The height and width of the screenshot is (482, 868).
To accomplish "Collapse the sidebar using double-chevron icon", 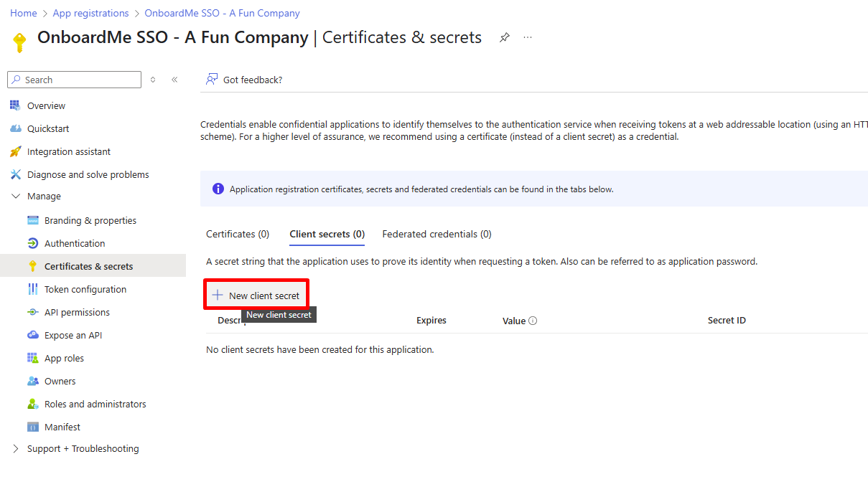I will [174, 80].
